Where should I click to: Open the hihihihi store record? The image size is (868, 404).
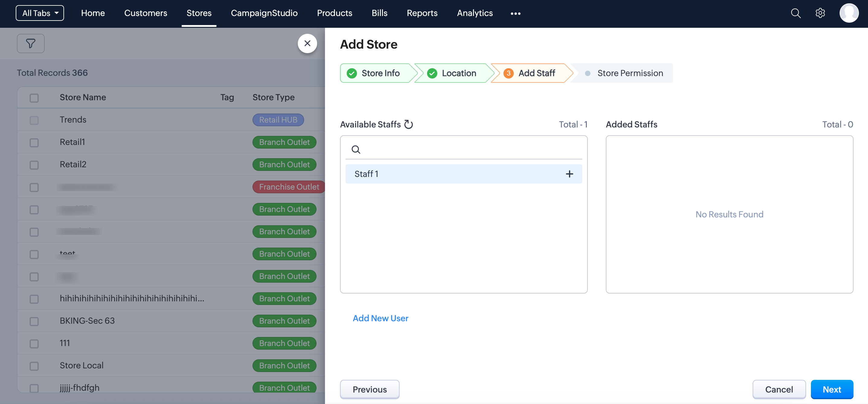(x=132, y=298)
